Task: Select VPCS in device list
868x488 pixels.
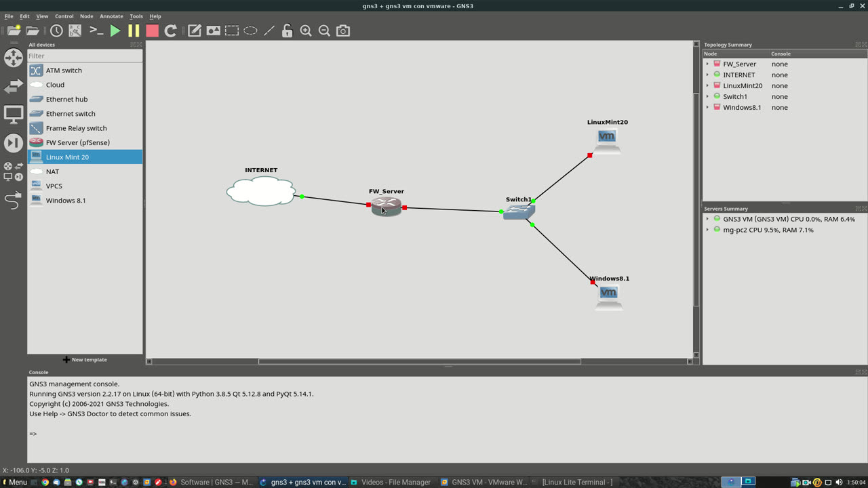Action: tap(85, 186)
